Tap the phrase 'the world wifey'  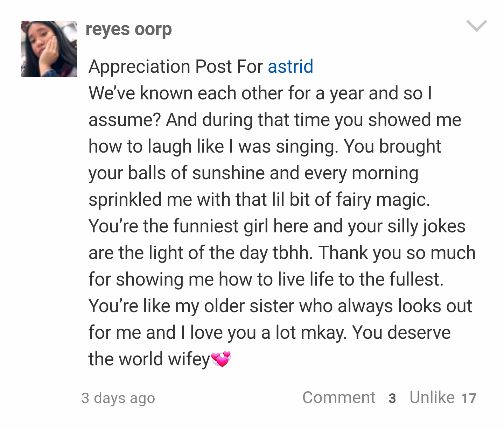click(x=149, y=359)
